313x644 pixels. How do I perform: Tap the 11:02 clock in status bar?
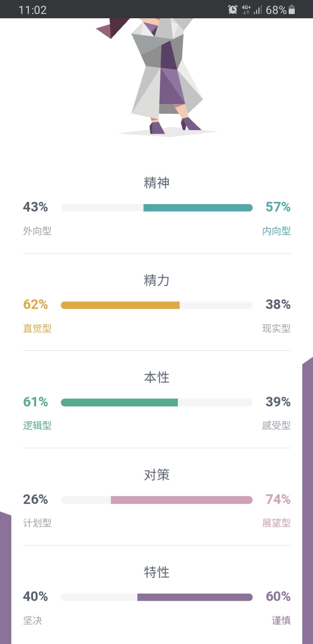(x=33, y=10)
